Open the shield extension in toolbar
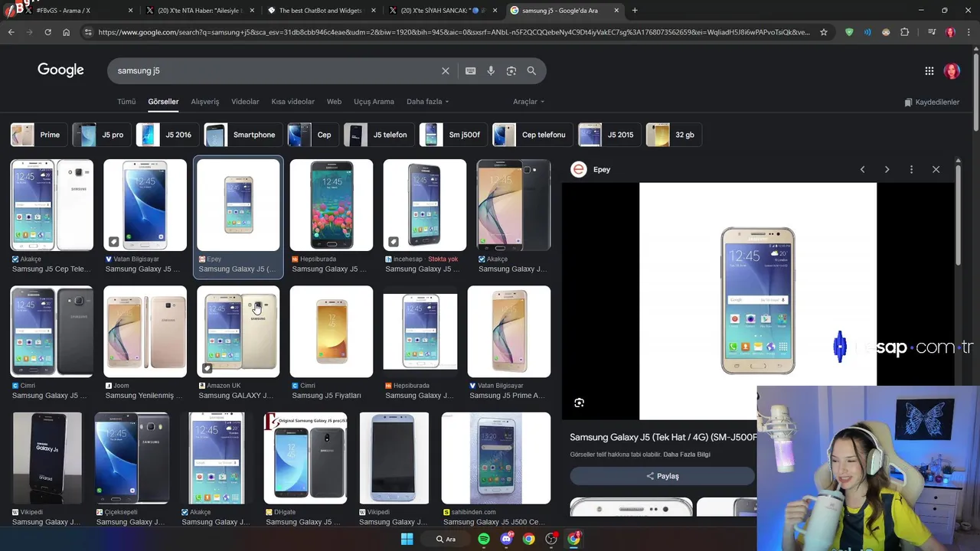980x551 pixels. (849, 32)
